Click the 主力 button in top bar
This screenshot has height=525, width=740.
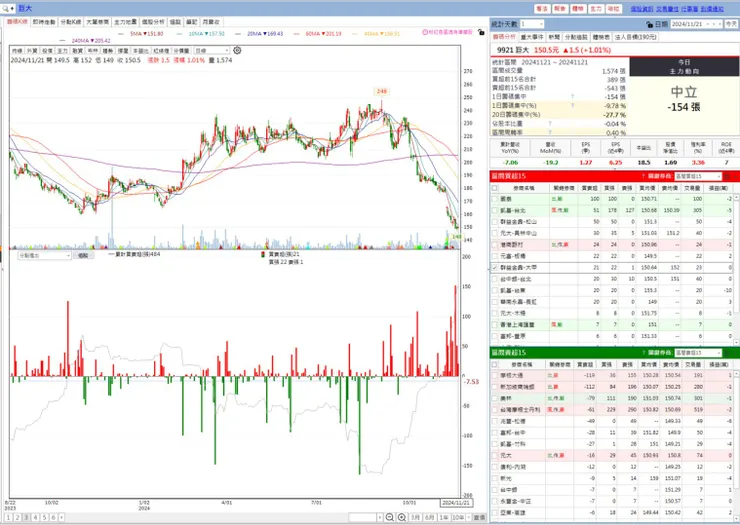pos(596,8)
